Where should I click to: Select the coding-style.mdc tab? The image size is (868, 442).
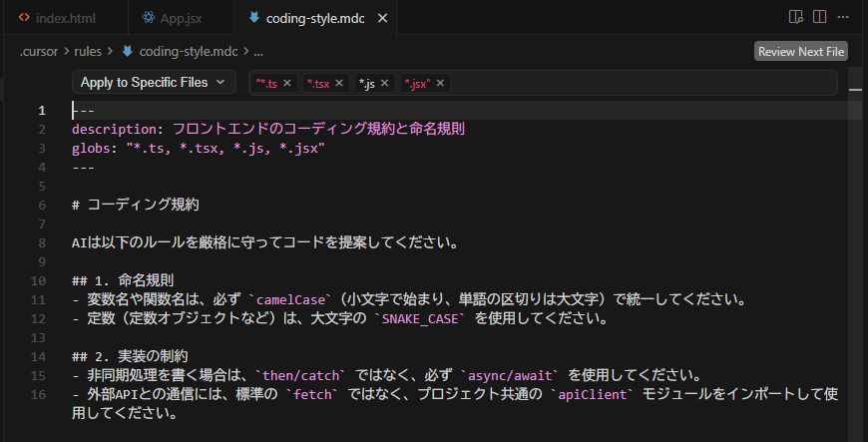tap(315, 18)
